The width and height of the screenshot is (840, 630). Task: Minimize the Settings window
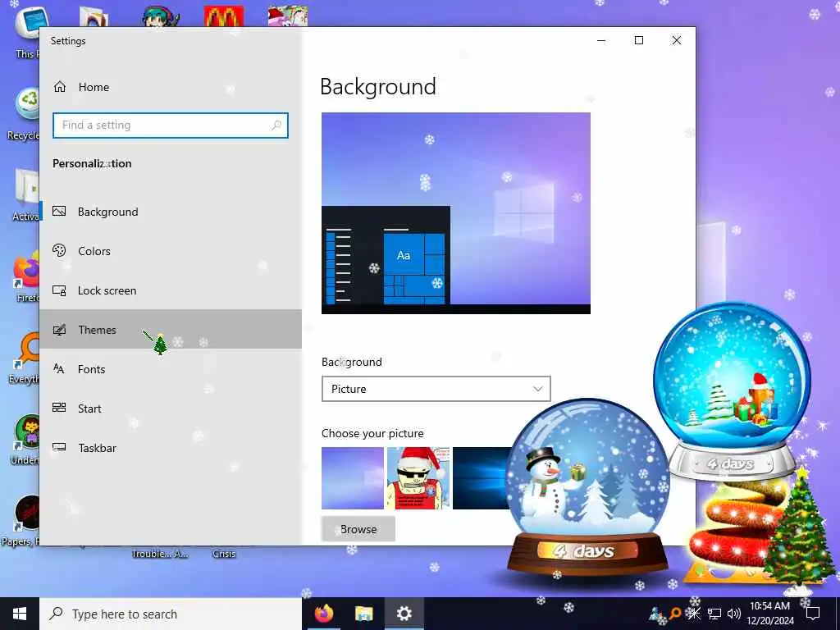601,40
